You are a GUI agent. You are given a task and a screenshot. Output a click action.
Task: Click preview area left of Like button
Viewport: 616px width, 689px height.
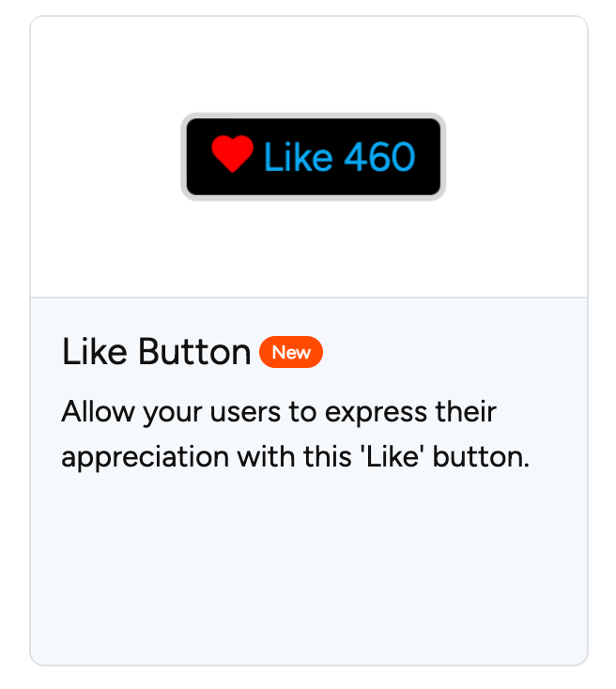coord(105,157)
